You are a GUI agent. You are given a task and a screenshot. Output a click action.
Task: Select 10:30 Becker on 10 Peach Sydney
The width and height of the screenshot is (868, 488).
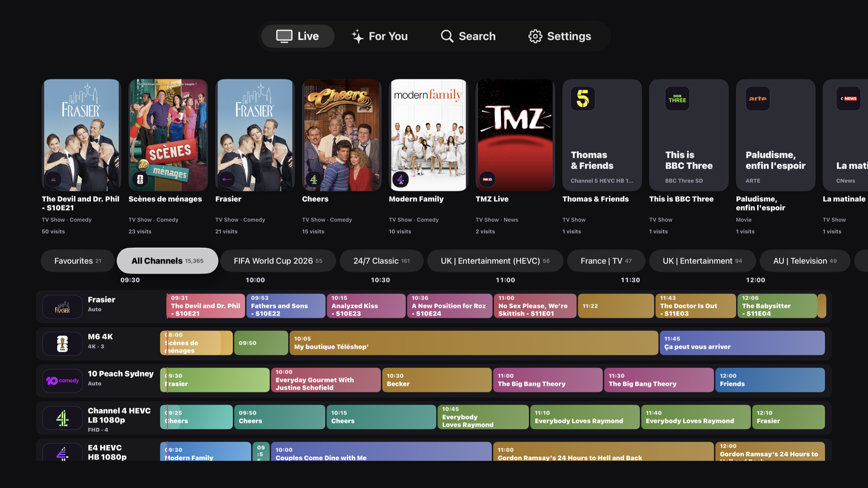point(437,380)
